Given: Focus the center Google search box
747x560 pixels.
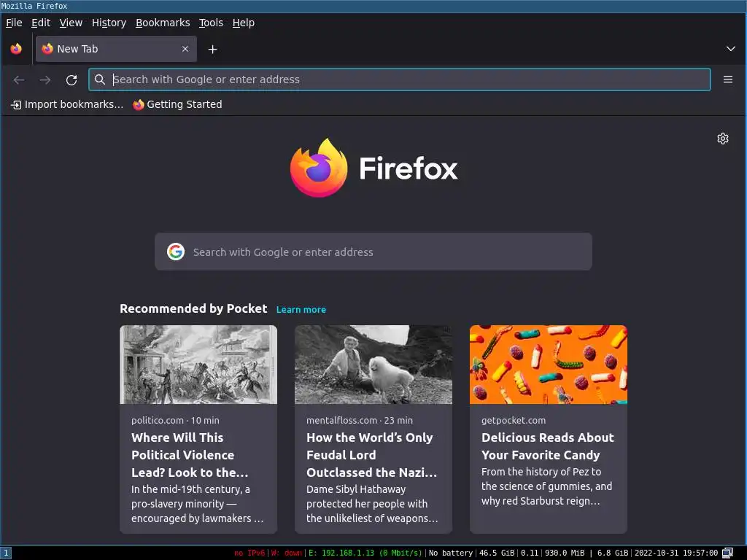Looking at the screenshot, I should coord(373,252).
